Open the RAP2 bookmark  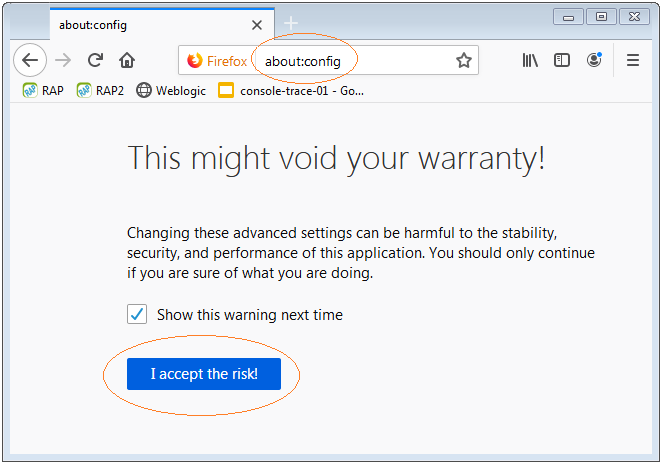100,90
